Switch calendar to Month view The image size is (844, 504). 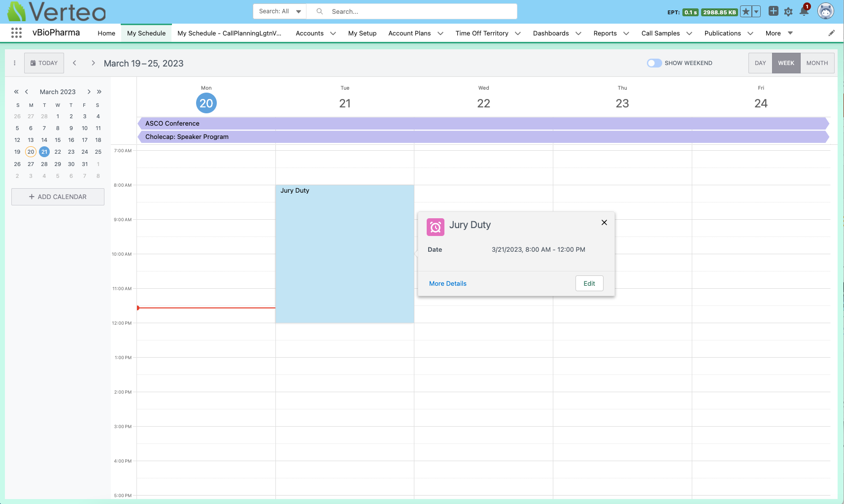tap(817, 63)
